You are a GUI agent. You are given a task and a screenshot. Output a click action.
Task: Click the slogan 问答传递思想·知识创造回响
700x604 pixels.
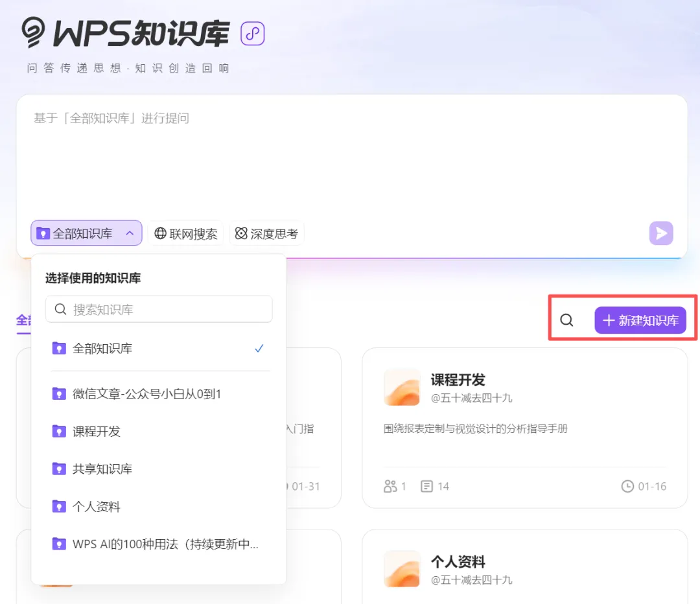click(128, 68)
